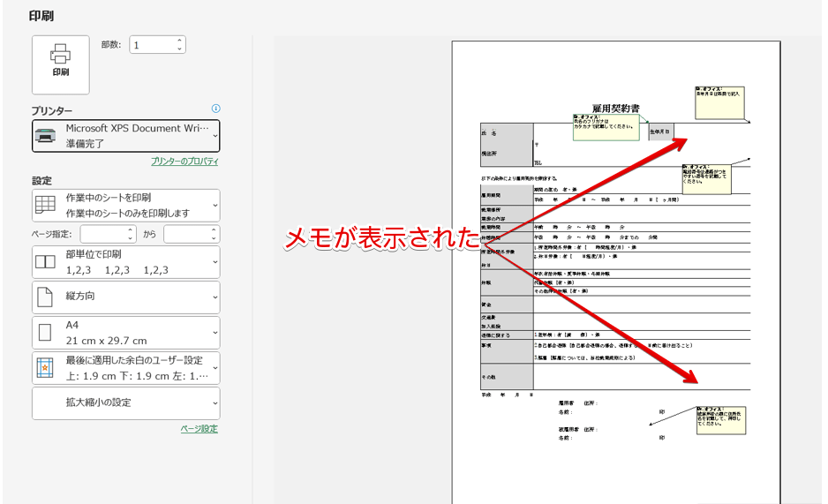Image resolution: width=828 pixels, height=504 pixels.
Task: Click the ページ指定 start page field
Action: click(x=102, y=234)
